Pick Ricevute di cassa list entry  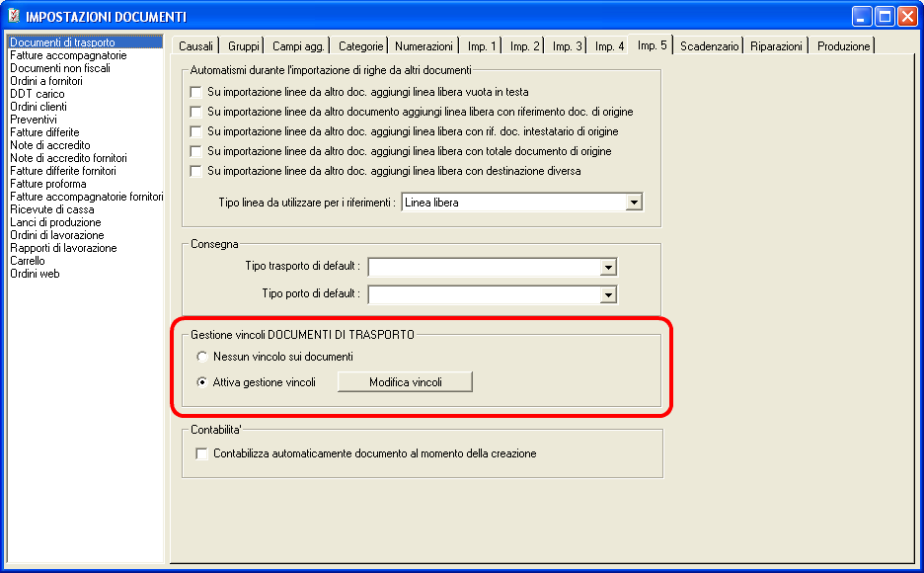[x=86, y=209]
